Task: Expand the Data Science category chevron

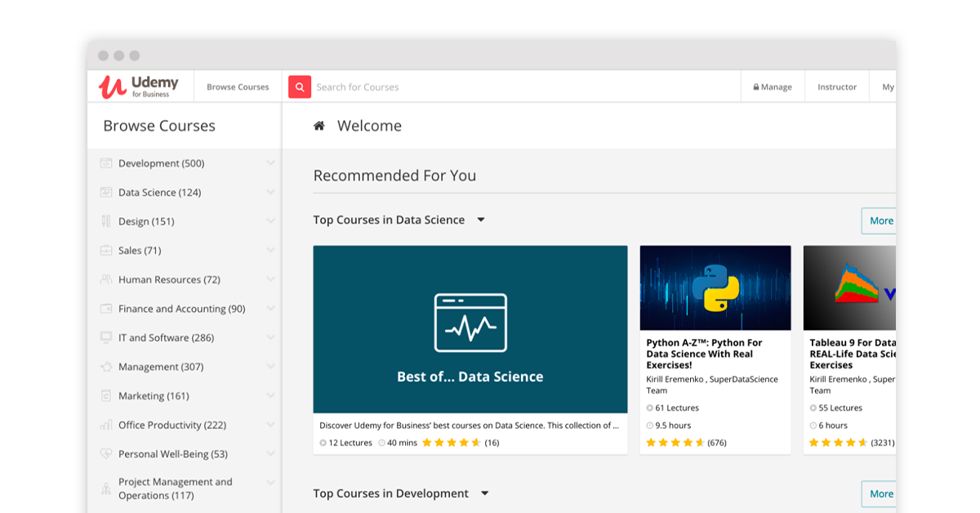Action: pyautogui.click(x=270, y=193)
